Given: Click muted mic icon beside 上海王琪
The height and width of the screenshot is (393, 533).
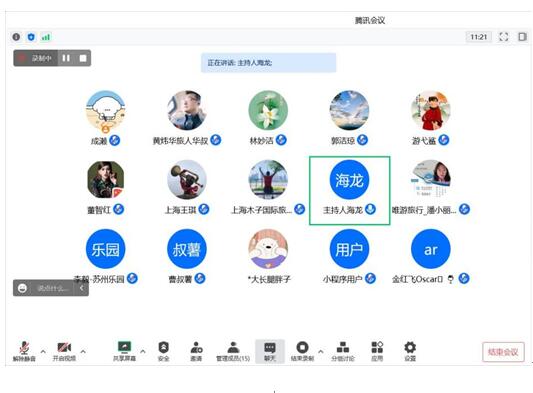Looking at the screenshot, I should (x=204, y=209).
